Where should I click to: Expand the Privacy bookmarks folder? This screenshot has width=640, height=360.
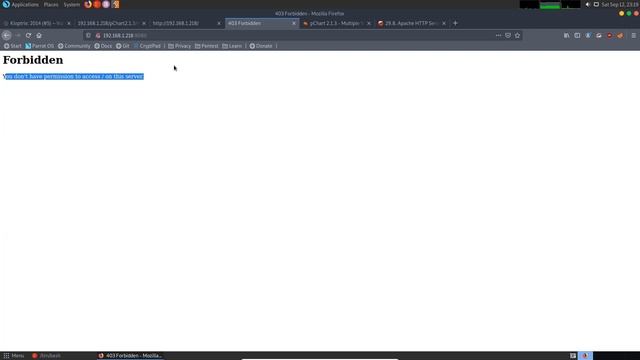coord(180,46)
